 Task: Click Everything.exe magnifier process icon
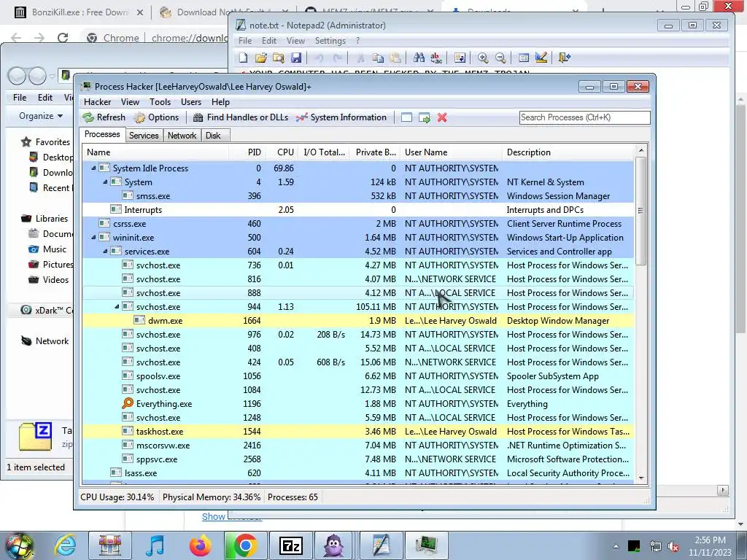(x=127, y=403)
